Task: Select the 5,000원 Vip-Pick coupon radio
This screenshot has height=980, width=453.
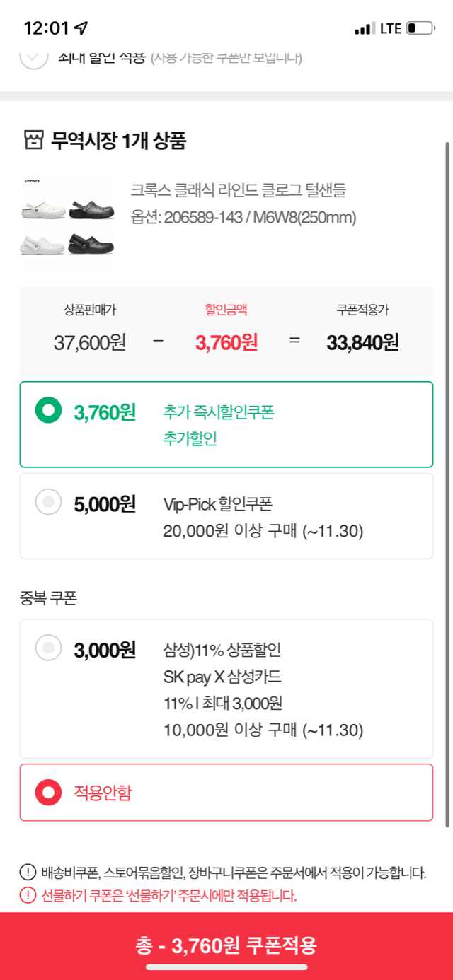Action: click(48, 502)
